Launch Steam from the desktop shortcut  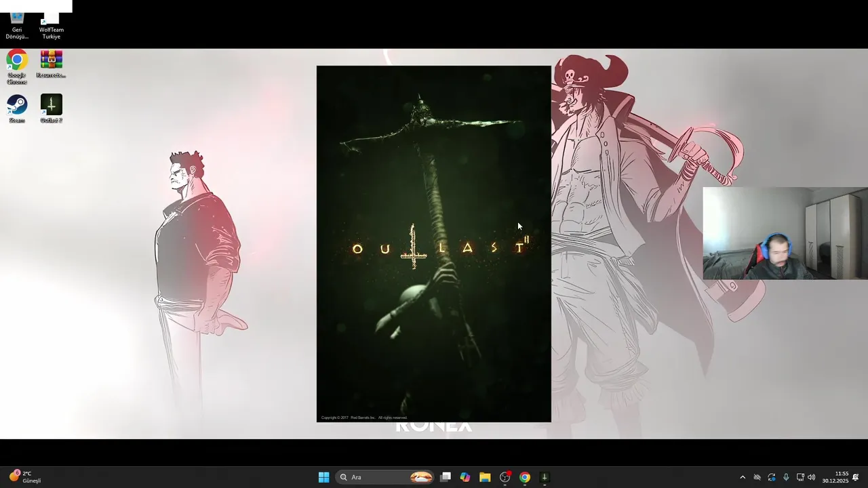[17, 109]
